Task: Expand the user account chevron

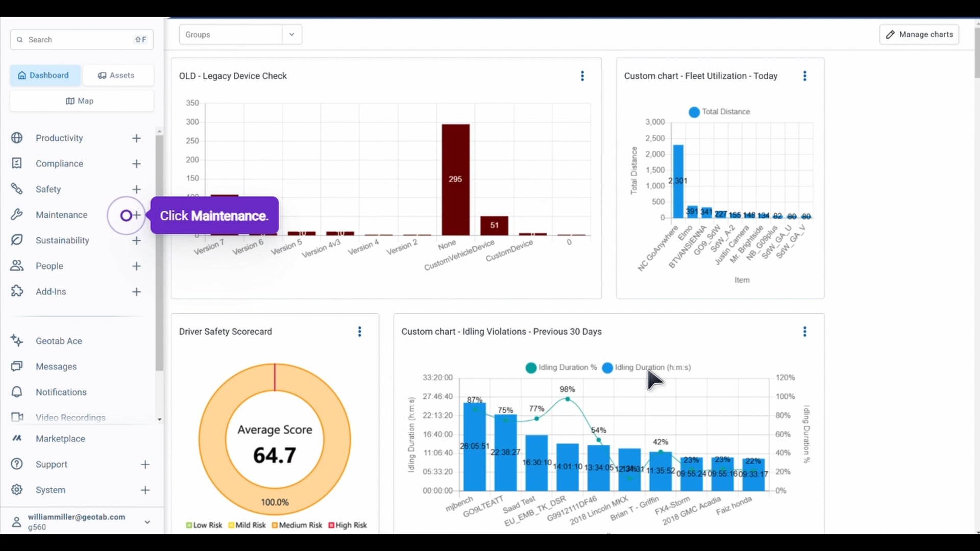Action: (147, 522)
